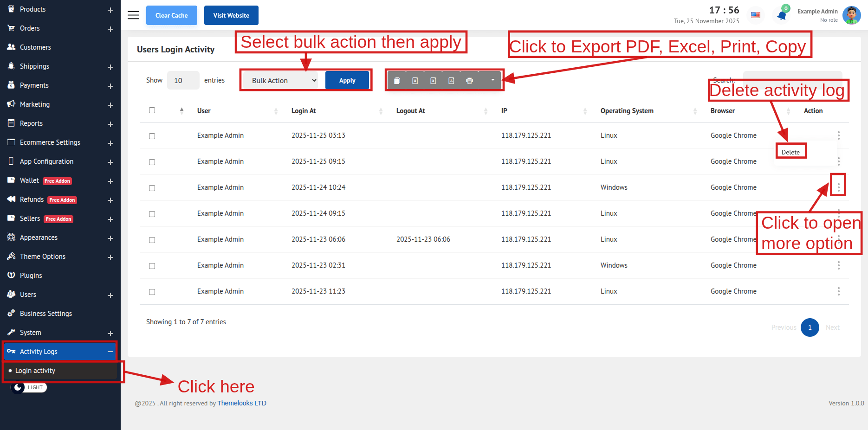
Task: Open the admin profile avatar
Action: [x=851, y=15]
